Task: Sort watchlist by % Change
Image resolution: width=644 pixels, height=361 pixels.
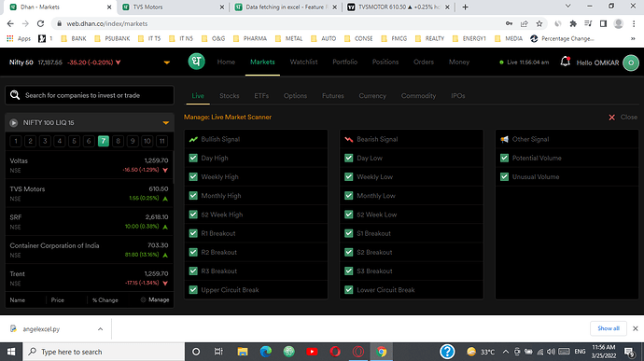Action: (x=105, y=300)
